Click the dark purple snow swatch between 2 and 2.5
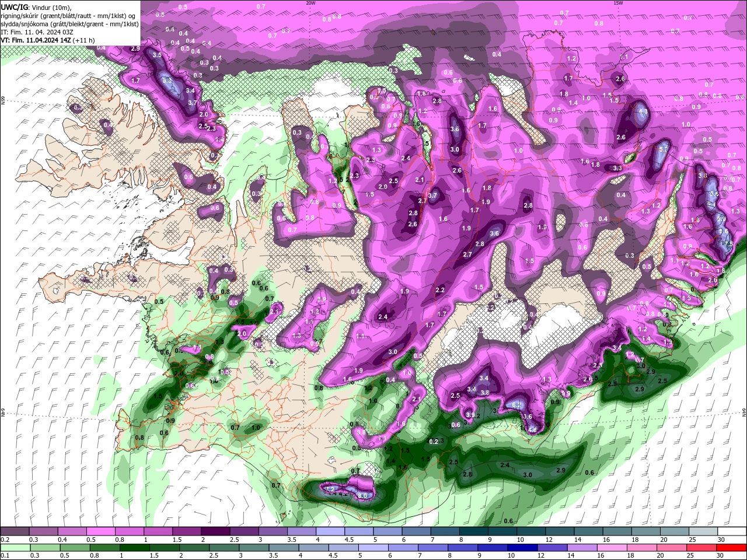 coord(215,531)
